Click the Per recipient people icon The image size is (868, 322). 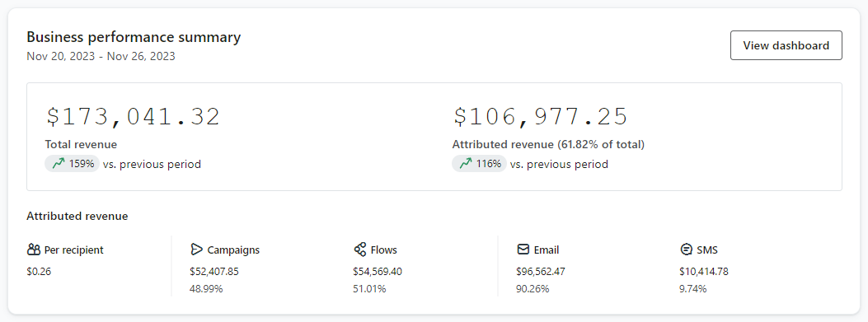[x=33, y=250]
